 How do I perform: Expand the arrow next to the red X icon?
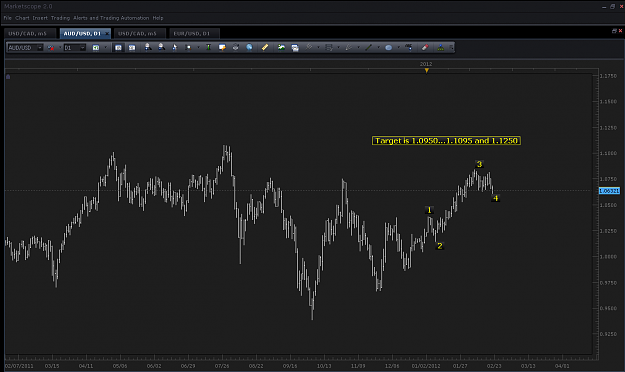(60, 47)
